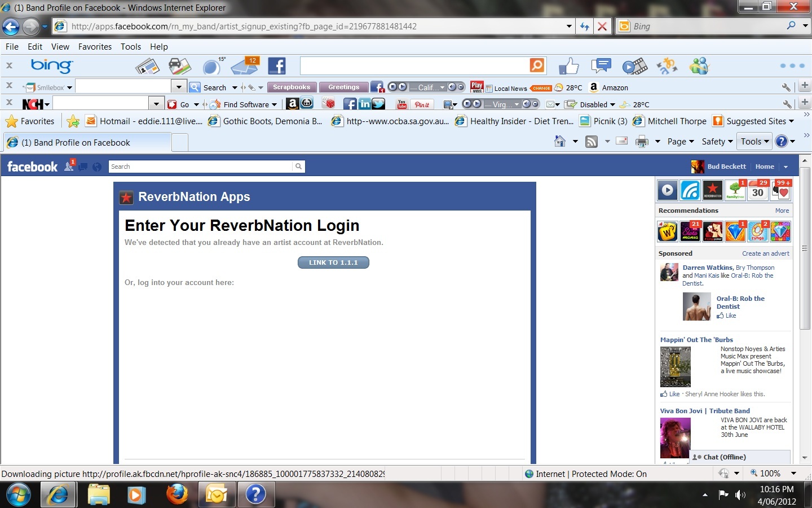
Task: Click the page vertical scrollbar down arrow
Action: point(805,458)
